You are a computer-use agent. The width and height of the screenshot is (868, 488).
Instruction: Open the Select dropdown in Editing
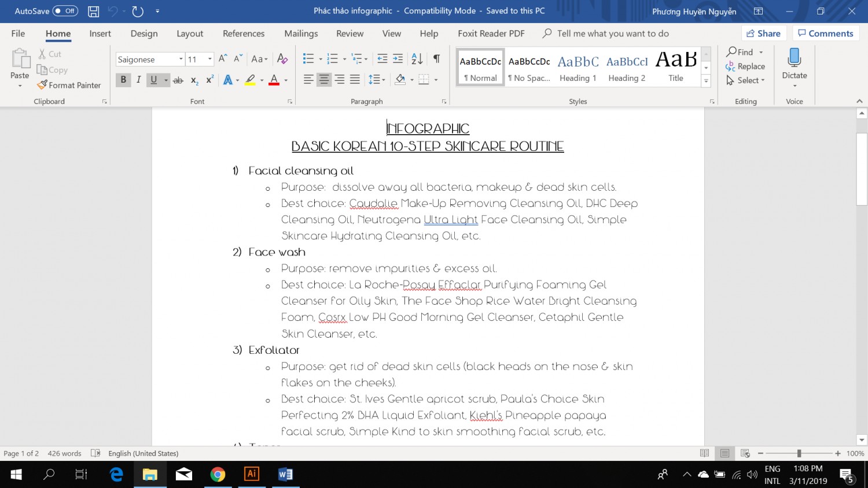[745, 80]
